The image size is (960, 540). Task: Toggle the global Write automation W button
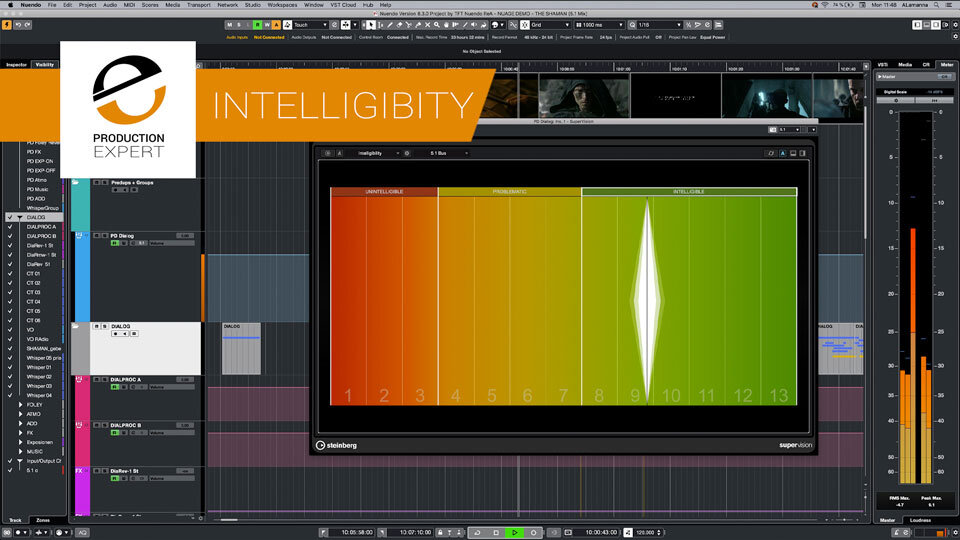[265, 24]
